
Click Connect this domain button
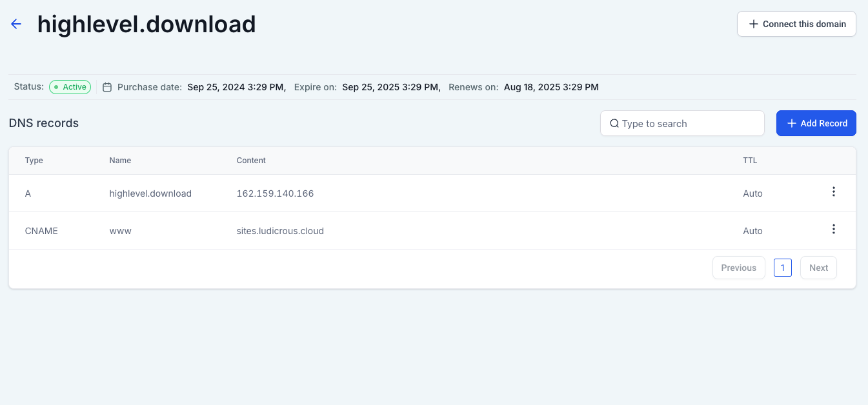tap(796, 24)
